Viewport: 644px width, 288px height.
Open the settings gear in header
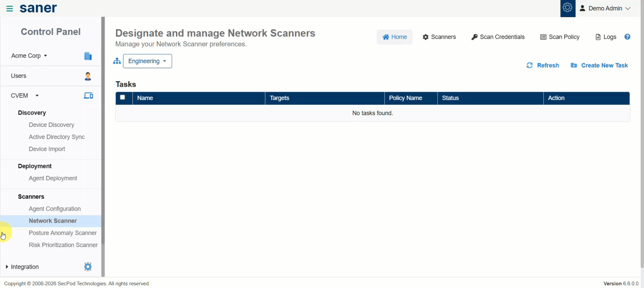[x=567, y=8]
